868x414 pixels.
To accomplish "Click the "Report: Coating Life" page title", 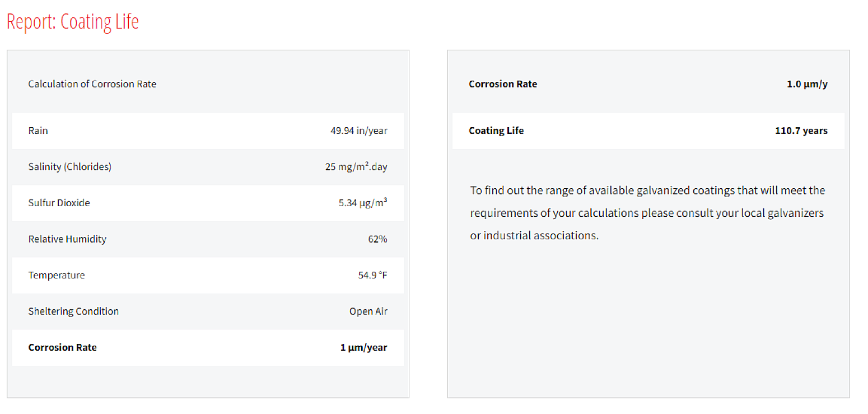I will 73,22.
